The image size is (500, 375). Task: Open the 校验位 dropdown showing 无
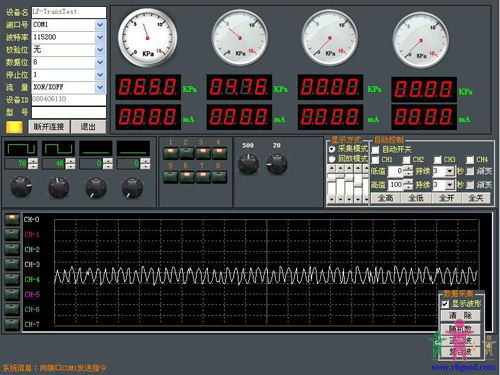(x=100, y=50)
